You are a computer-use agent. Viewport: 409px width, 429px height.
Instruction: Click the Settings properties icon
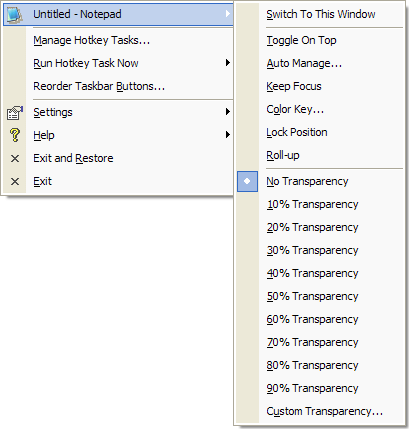(15, 113)
